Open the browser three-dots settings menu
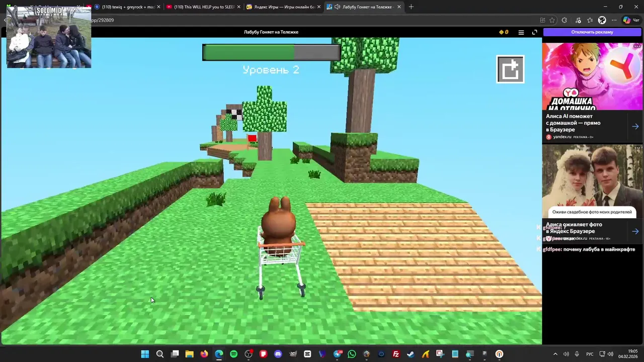The image size is (644, 362). 614,20
